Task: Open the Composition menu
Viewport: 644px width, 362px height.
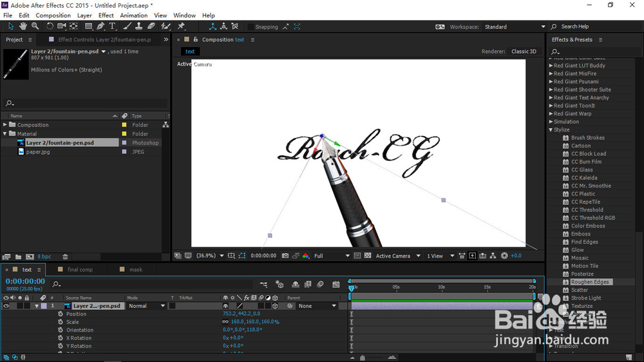Action: [x=53, y=15]
